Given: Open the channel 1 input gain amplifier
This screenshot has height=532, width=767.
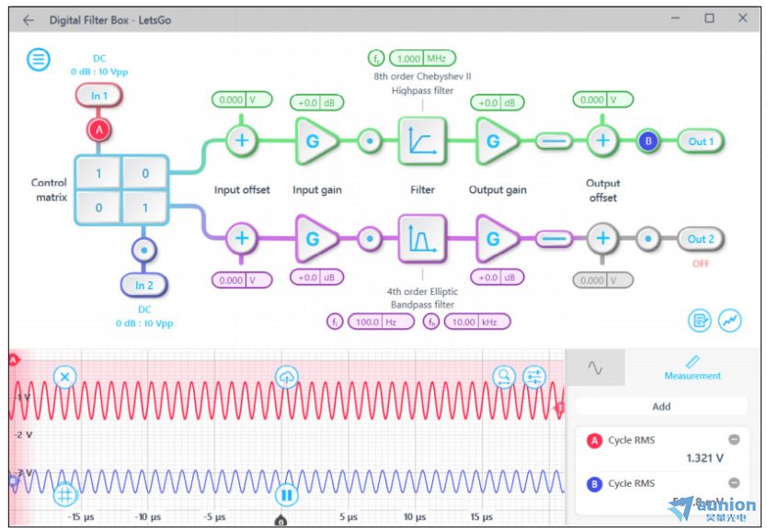Looking at the screenshot, I should point(316,141).
